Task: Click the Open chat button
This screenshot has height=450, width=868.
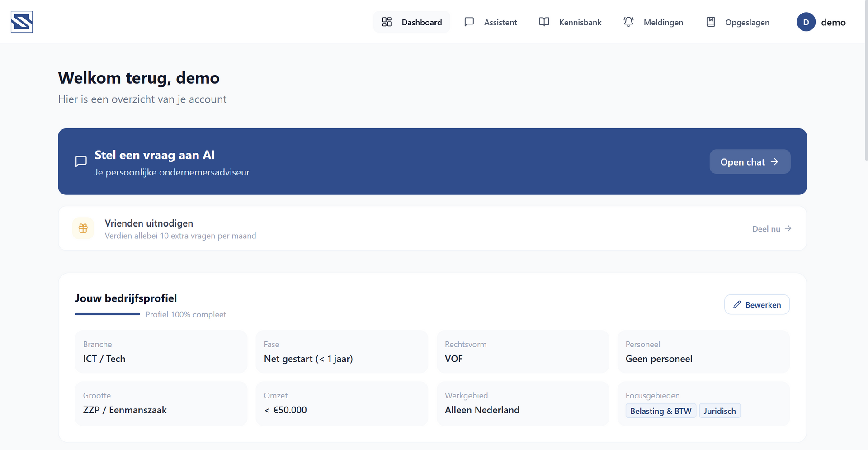Action: [x=750, y=161]
